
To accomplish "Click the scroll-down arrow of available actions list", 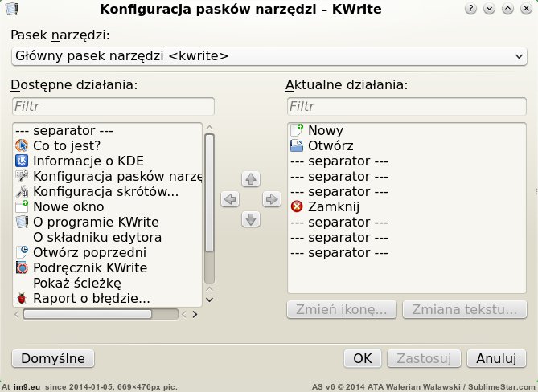I will (x=209, y=300).
